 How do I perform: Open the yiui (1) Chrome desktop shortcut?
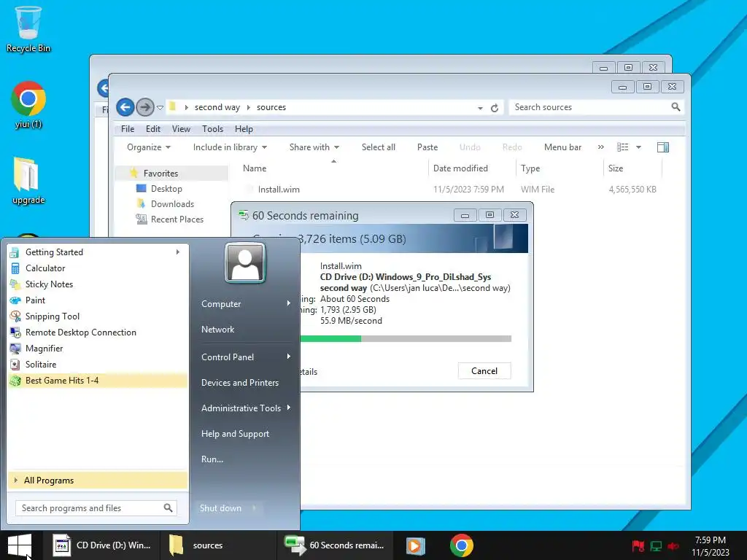click(x=28, y=105)
